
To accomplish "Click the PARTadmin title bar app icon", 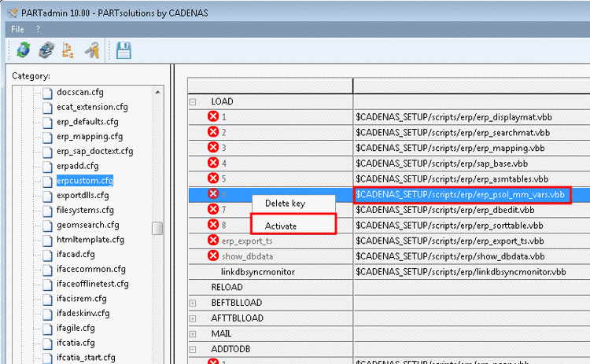I will (x=13, y=13).
